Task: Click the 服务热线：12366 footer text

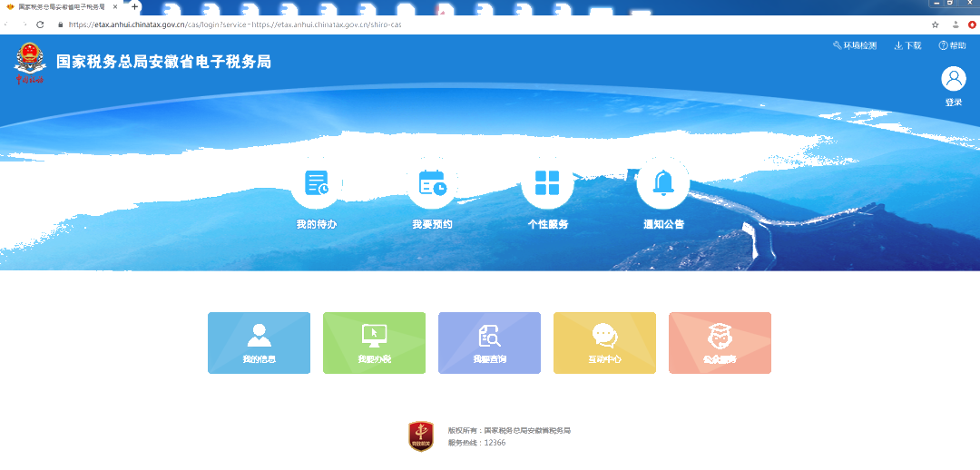Action: (x=477, y=443)
